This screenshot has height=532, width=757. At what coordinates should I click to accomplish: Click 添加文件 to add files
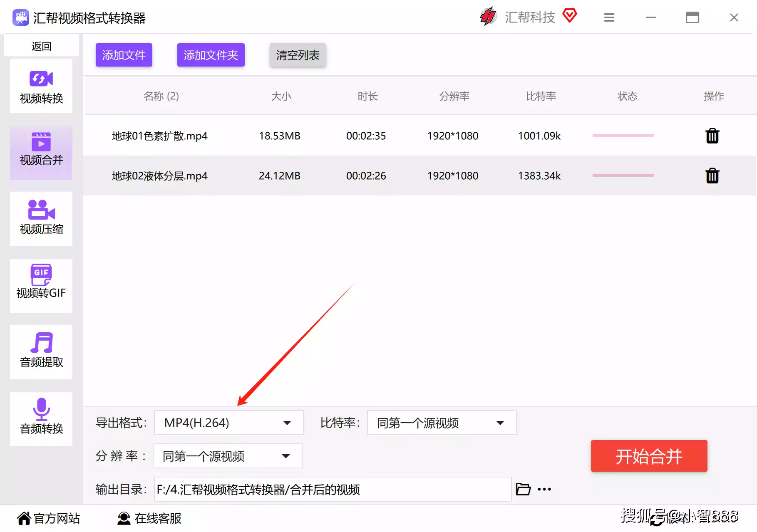(x=124, y=55)
